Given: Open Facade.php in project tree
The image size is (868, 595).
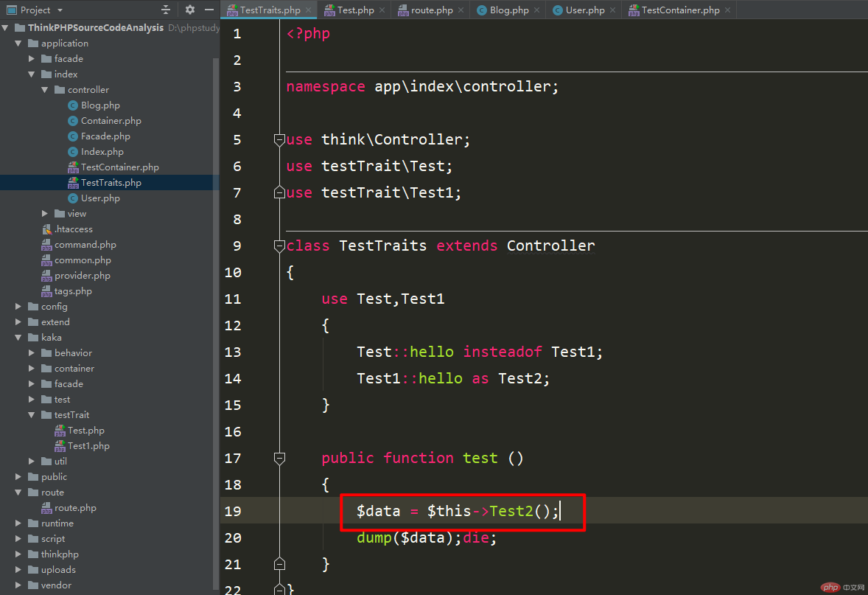Looking at the screenshot, I should click(105, 136).
